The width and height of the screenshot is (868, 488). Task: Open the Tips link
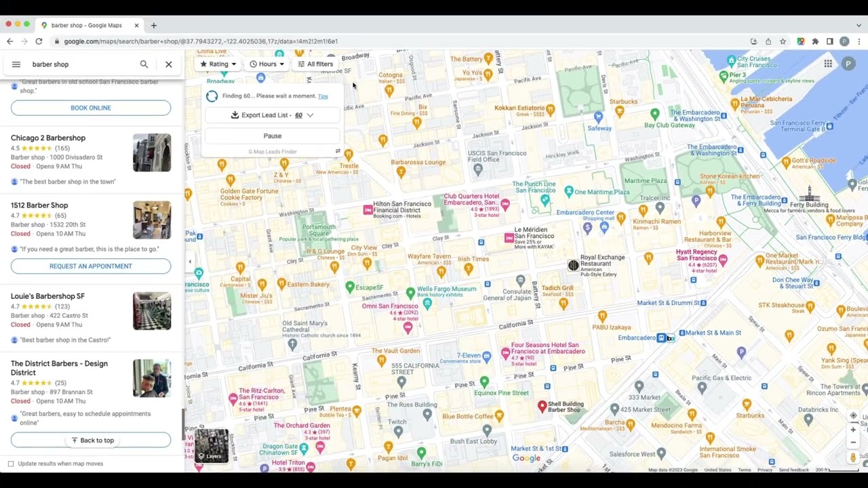tap(323, 96)
